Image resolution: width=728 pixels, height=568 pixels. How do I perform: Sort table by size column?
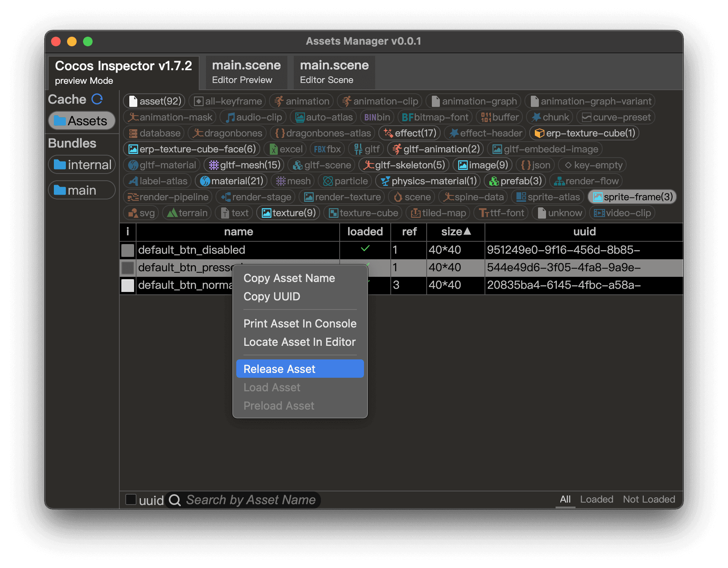pyautogui.click(x=455, y=232)
